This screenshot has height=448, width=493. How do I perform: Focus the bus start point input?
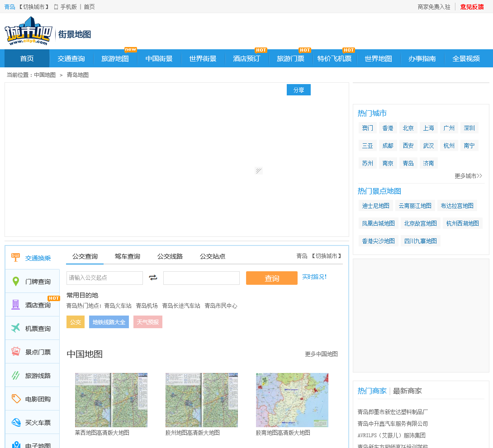pos(104,278)
